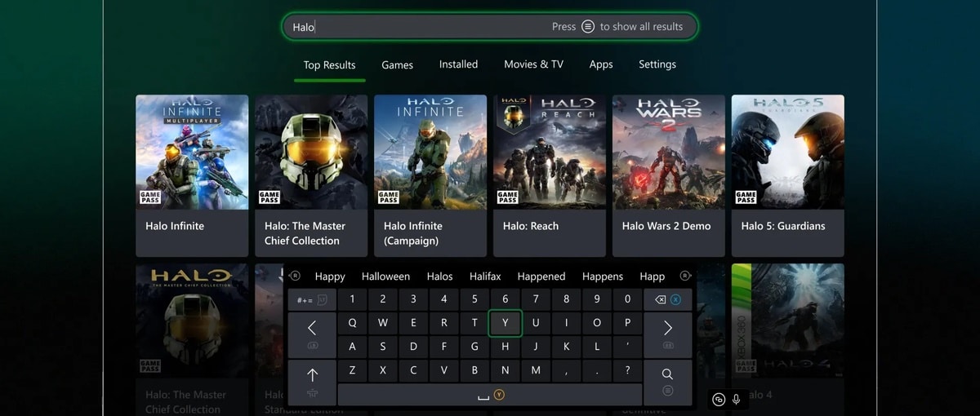This screenshot has width=980, height=416.
Task: Move cursor left with the left arrow key
Action: (311, 334)
